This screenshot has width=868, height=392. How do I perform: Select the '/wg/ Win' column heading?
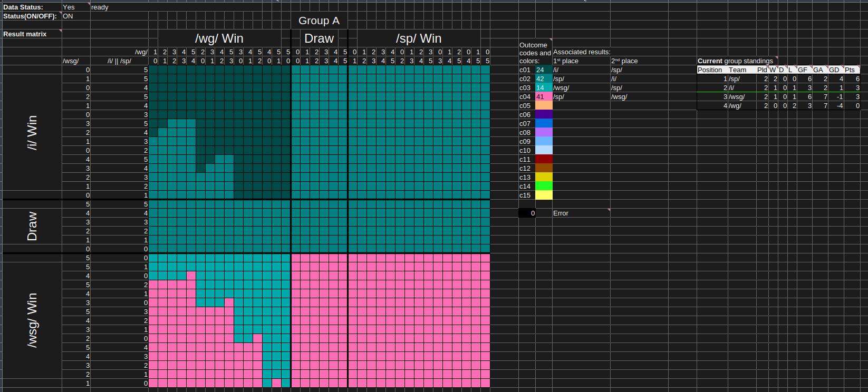point(219,38)
